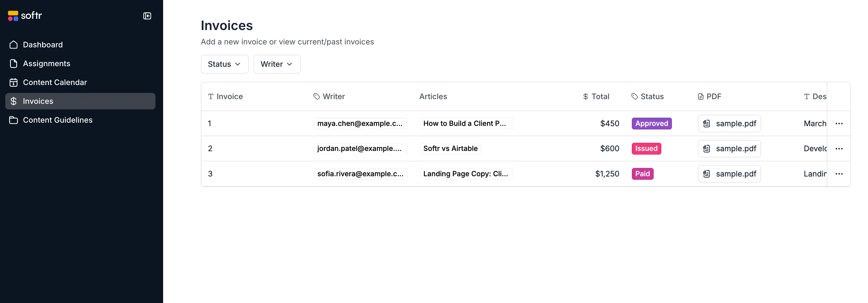This screenshot has height=303, width=868.
Task: Open sample.pdf for invoice 2
Action: coord(729,149)
